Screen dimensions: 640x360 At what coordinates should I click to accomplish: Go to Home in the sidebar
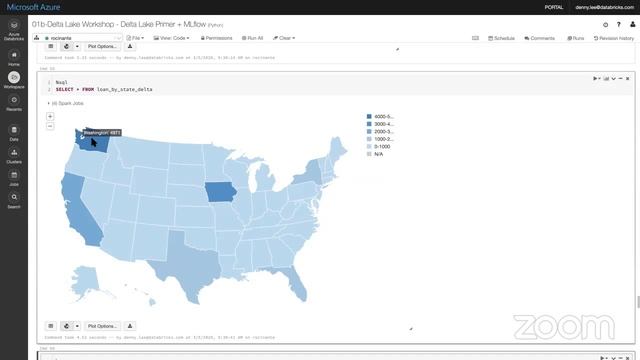[14, 58]
